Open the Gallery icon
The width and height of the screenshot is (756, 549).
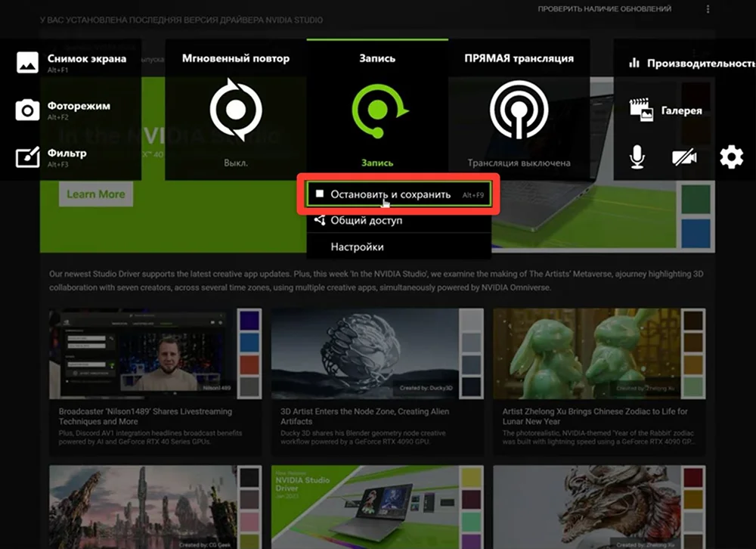click(641, 110)
